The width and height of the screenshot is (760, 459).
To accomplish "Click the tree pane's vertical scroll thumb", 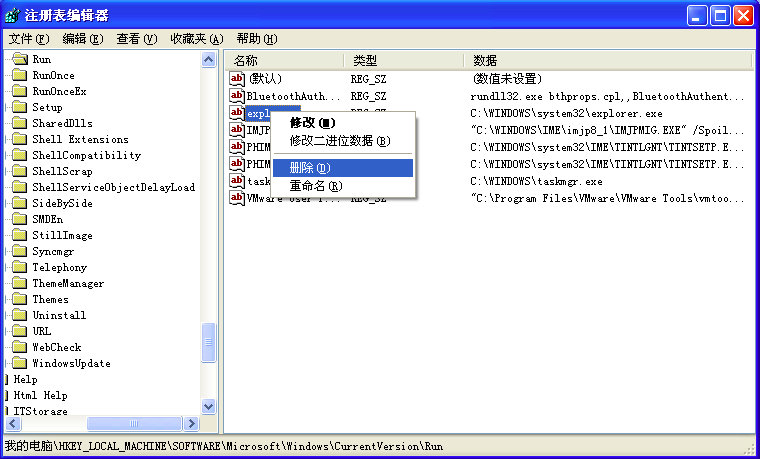I will coord(208,343).
